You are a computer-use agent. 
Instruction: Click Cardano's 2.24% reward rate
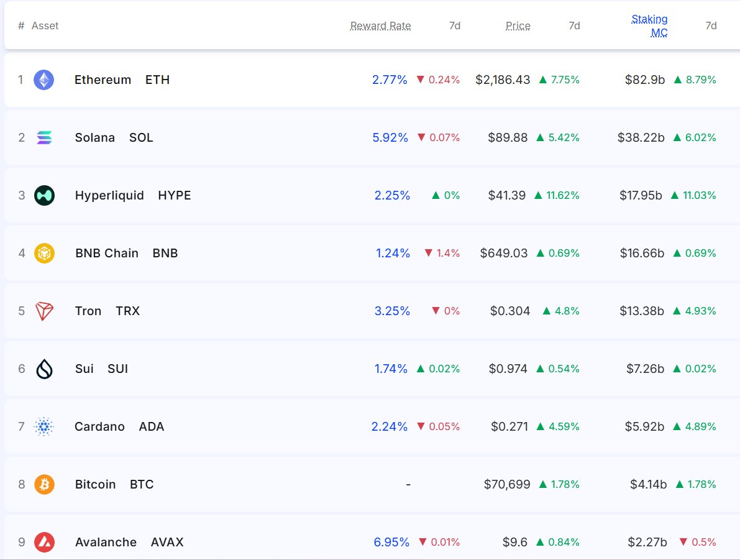[x=390, y=426]
